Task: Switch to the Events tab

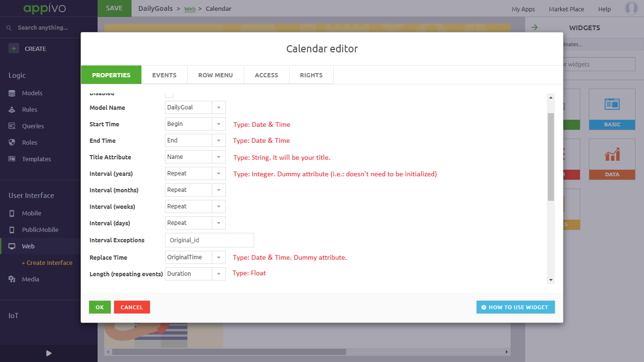Action: 164,74
